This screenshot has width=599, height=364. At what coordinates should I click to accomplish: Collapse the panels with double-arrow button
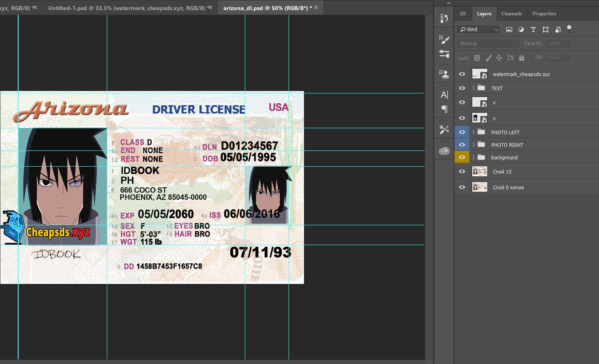[x=448, y=3]
